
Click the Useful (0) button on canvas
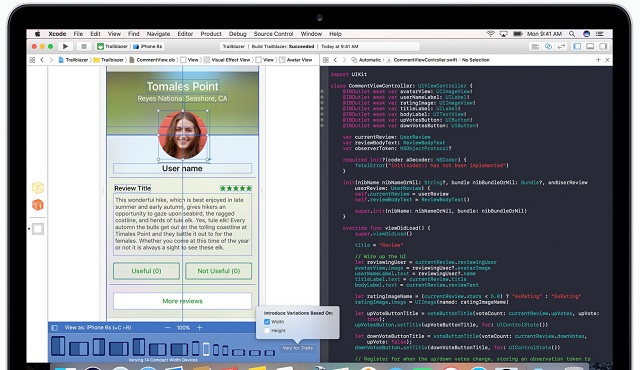tap(146, 271)
